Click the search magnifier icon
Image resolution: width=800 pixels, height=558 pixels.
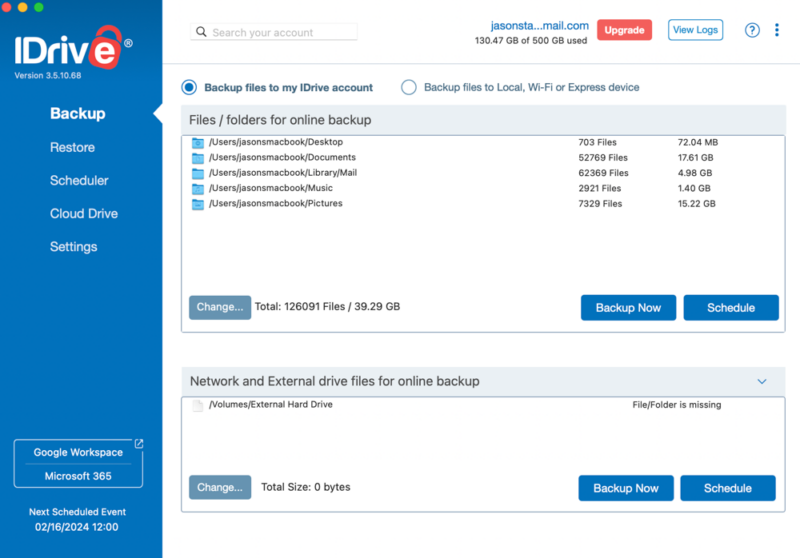click(202, 32)
